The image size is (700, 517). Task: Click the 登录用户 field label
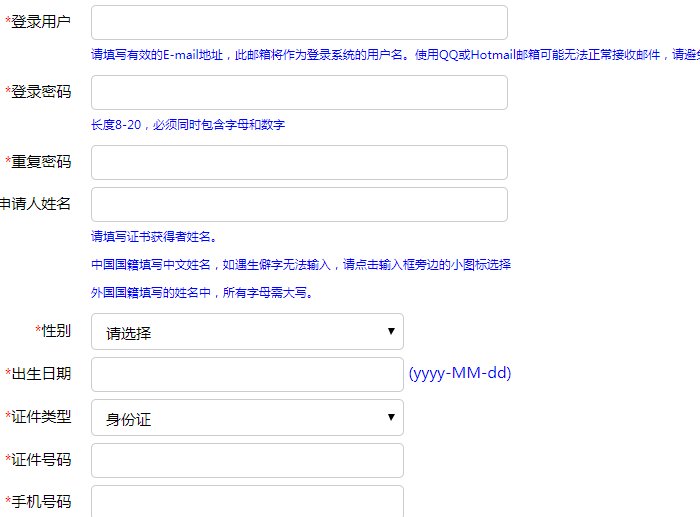point(38,21)
